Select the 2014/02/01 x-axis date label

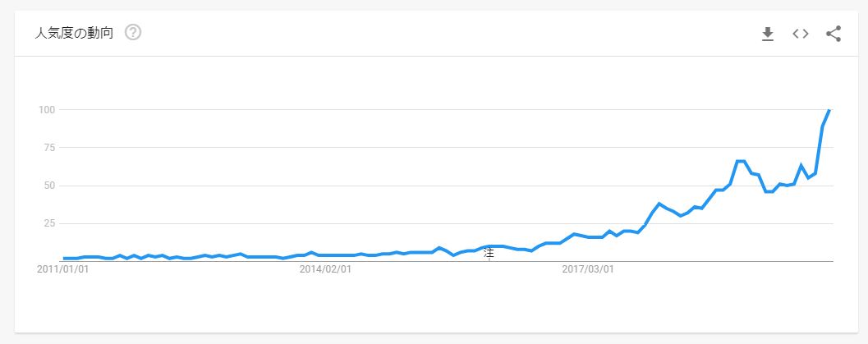click(325, 268)
